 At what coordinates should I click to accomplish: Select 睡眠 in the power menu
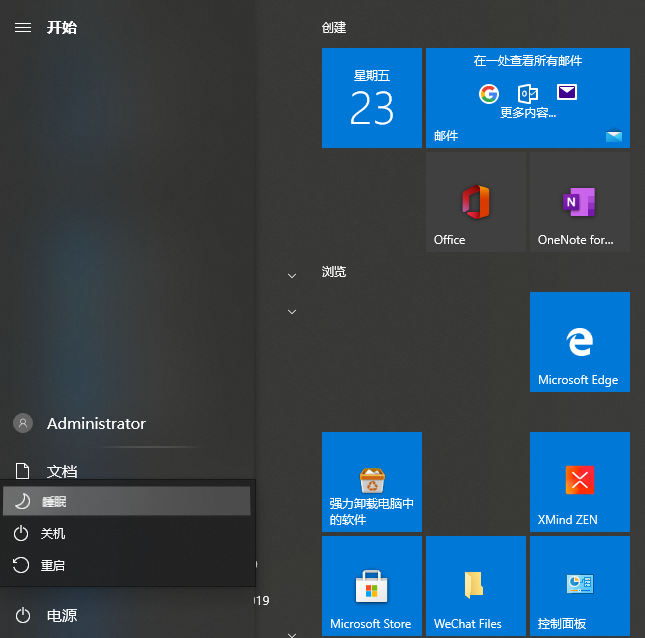tap(126, 502)
